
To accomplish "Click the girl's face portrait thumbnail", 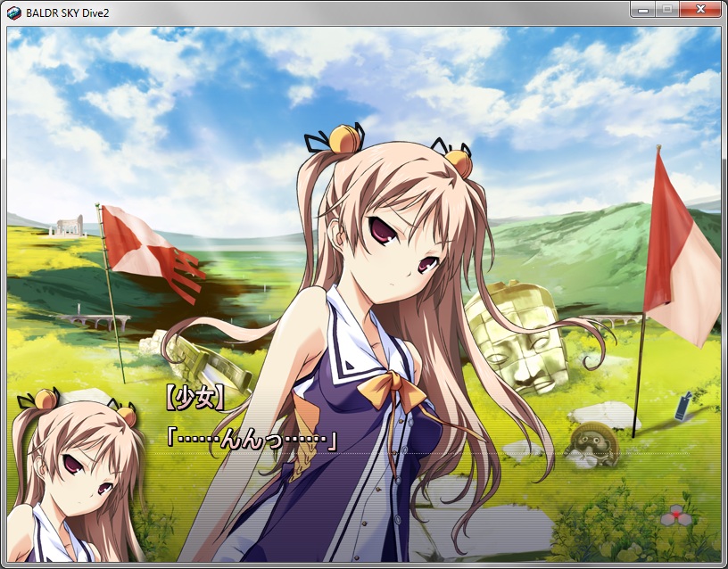I will coord(77,475).
